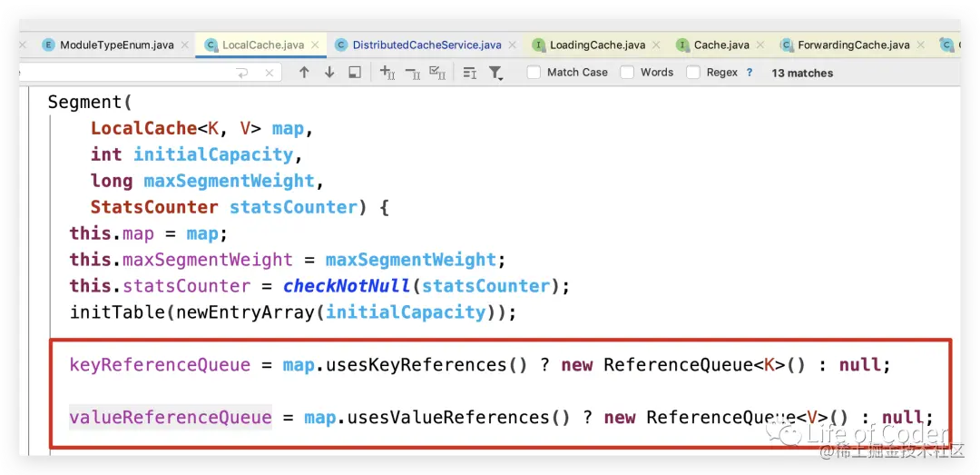Close the ForwardingCache.java tab
Image resolution: width=980 pixels, height=475 pixels.
(x=921, y=45)
